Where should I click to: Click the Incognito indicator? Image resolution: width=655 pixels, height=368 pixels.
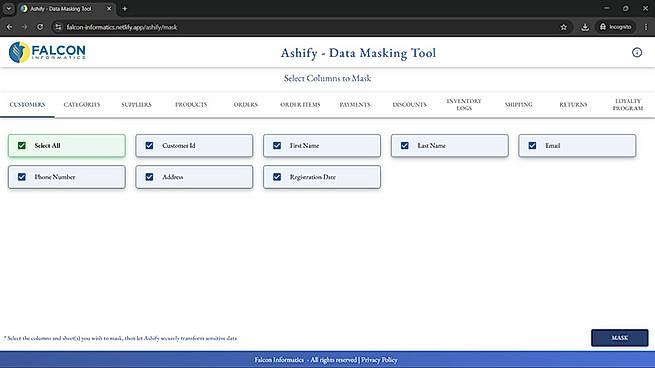point(615,27)
